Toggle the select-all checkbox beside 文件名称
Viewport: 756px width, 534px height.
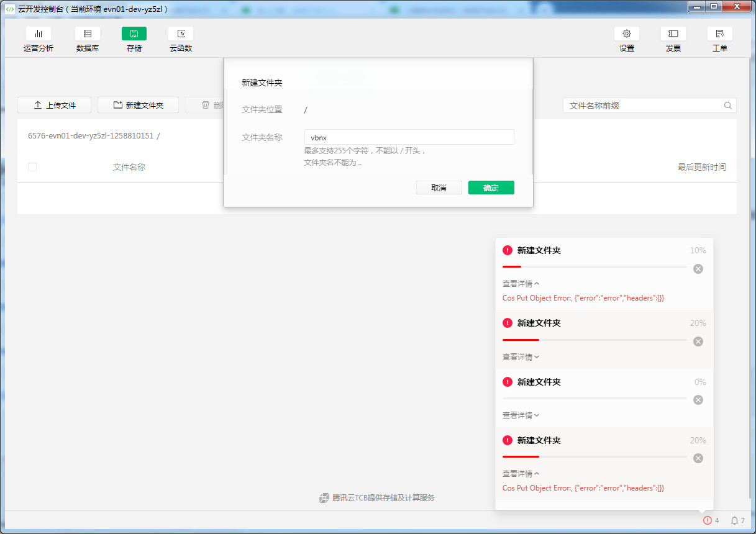click(32, 167)
